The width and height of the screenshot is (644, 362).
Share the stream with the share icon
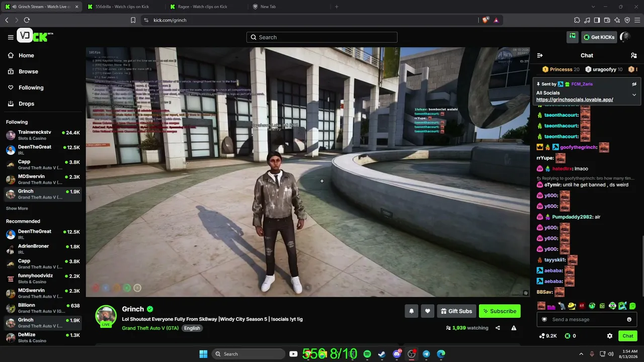click(x=498, y=328)
